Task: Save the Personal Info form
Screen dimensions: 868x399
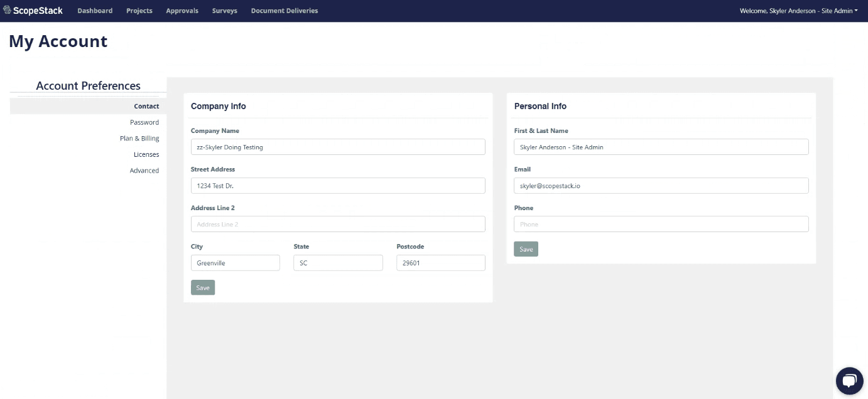Action: click(x=526, y=249)
